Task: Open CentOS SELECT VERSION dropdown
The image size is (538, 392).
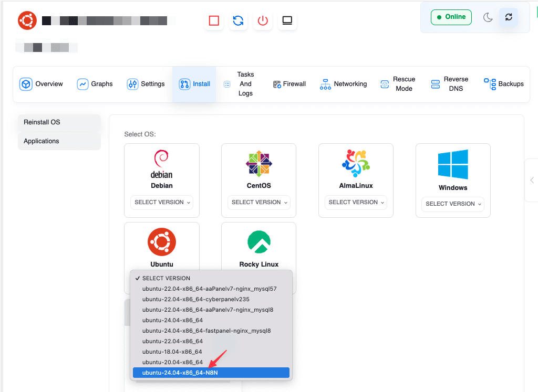Action: 258,202
